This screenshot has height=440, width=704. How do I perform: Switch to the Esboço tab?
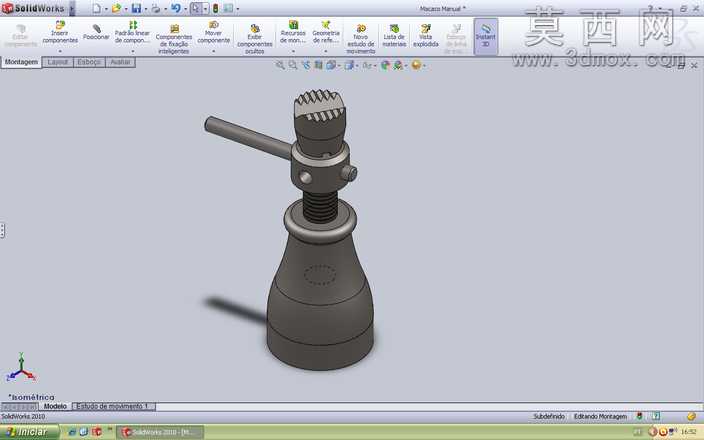tap(89, 62)
